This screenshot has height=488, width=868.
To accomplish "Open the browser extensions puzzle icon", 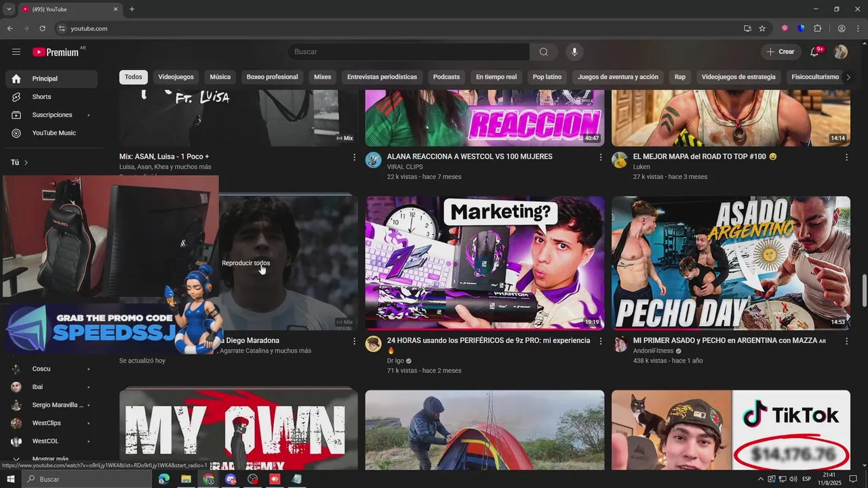I will click(818, 28).
